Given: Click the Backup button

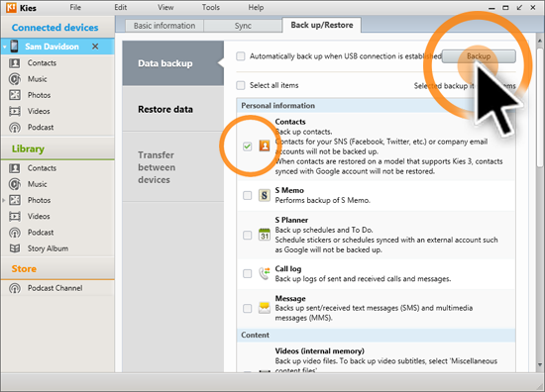Looking at the screenshot, I should click(x=479, y=56).
